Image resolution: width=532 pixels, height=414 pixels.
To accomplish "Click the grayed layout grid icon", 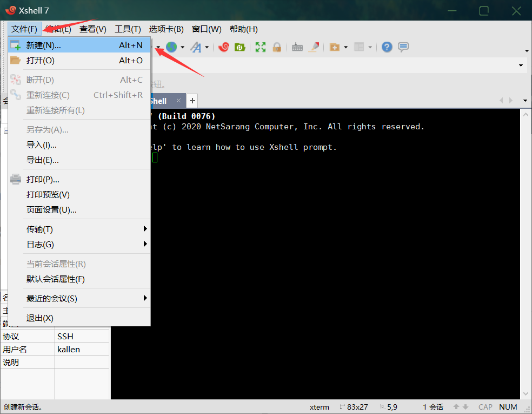I will (x=359, y=47).
